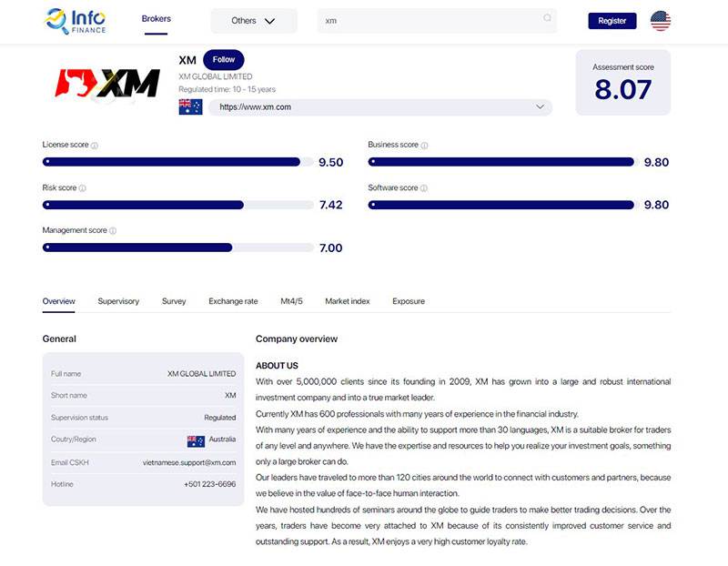Click the Info Finance logo
Image resolution: width=728 pixels, height=566 pixels.
76,21
